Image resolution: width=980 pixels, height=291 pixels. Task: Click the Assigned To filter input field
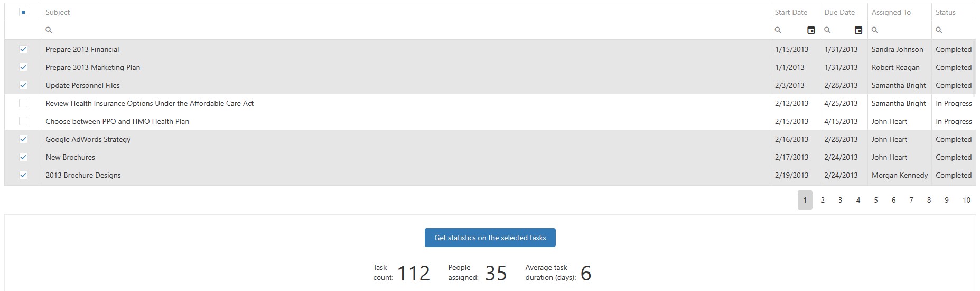click(903, 30)
